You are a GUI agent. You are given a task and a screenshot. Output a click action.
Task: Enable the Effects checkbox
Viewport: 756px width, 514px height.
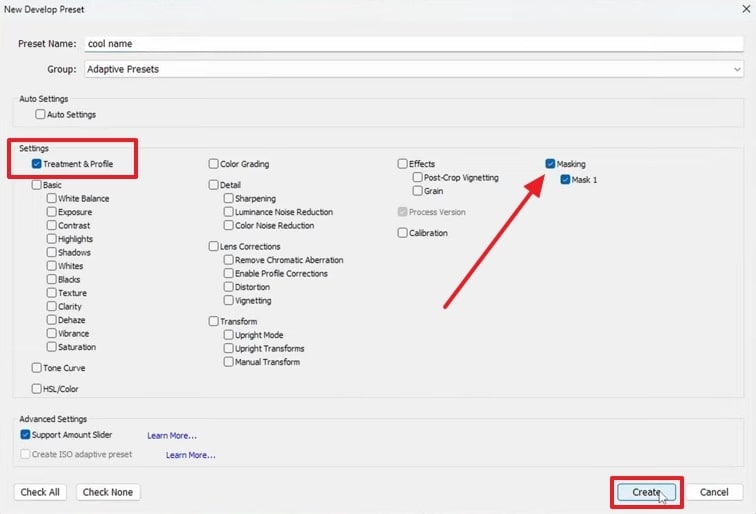pyautogui.click(x=403, y=164)
